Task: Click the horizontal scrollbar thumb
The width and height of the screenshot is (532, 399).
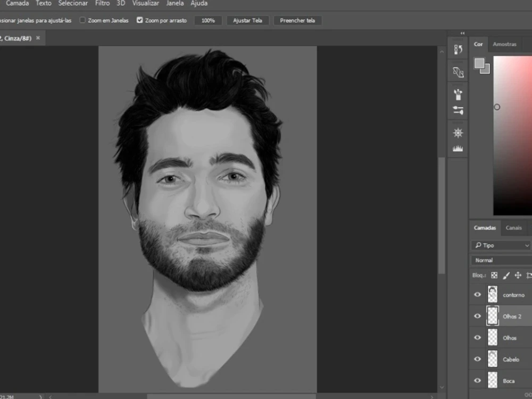Action: coord(231,397)
